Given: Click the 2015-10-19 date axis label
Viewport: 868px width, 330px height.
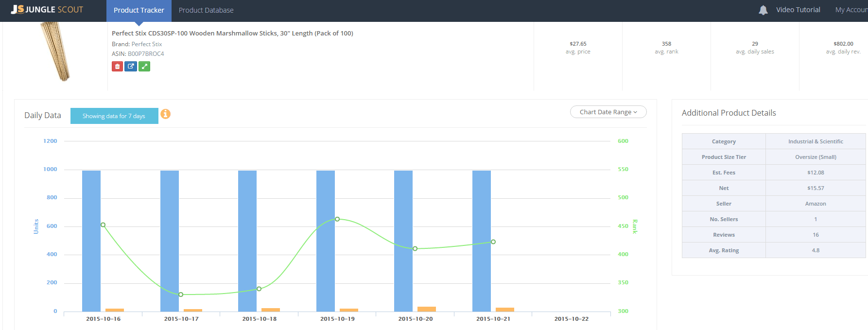Looking at the screenshot, I should click(337, 319).
